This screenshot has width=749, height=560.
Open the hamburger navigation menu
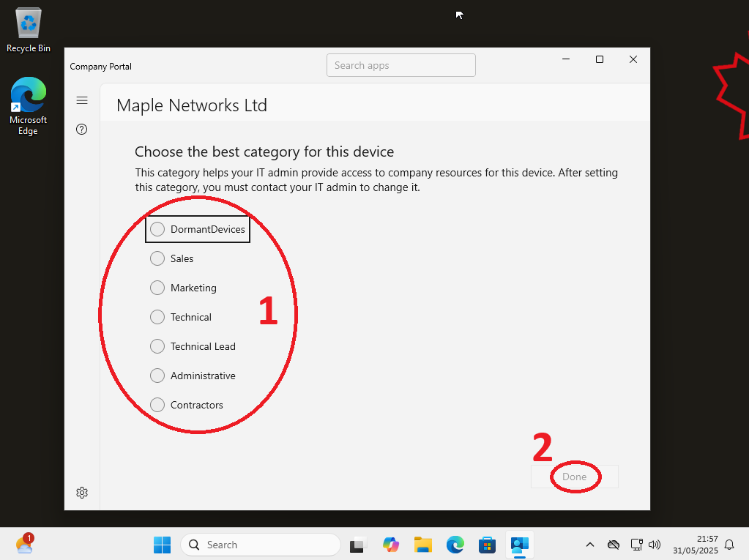pos(82,100)
